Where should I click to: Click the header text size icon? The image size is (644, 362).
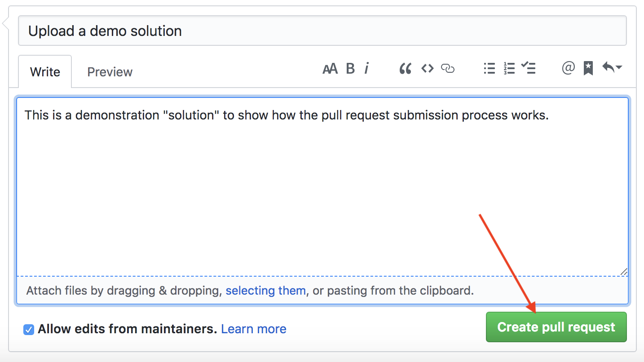(330, 69)
